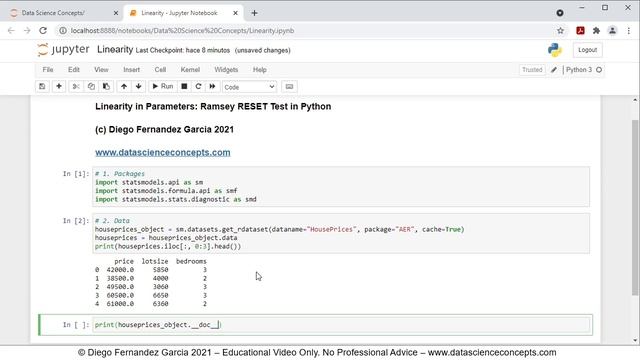Viewport: 640px width, 360px height.
Task: Close the Linearity Jupyter Notebook tab
Action: click(236, 13)
